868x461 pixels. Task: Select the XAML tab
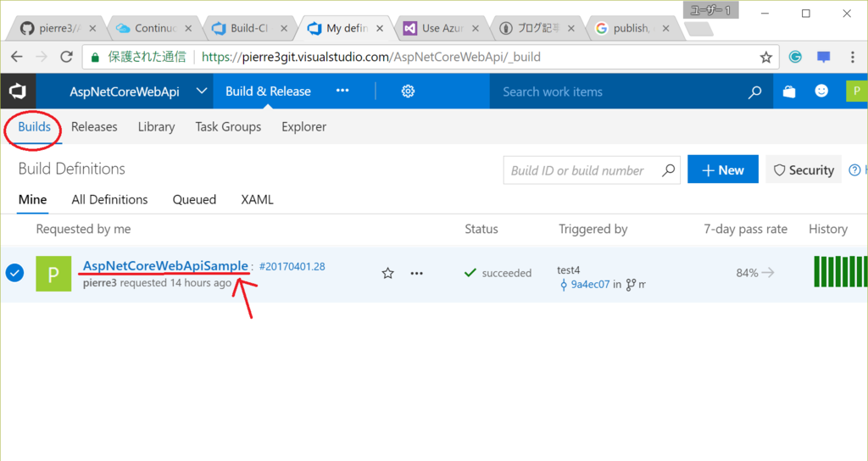point(258,200)
